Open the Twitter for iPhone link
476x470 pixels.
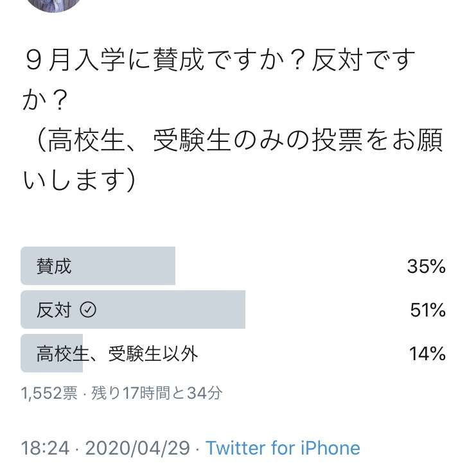283,448
